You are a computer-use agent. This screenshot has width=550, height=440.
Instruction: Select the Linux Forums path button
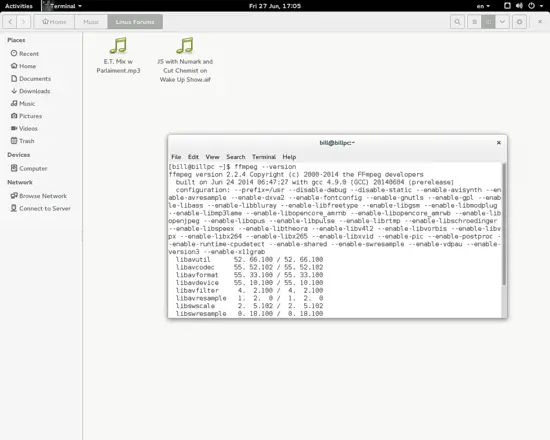pyautogui.click(x=135, y=22)
